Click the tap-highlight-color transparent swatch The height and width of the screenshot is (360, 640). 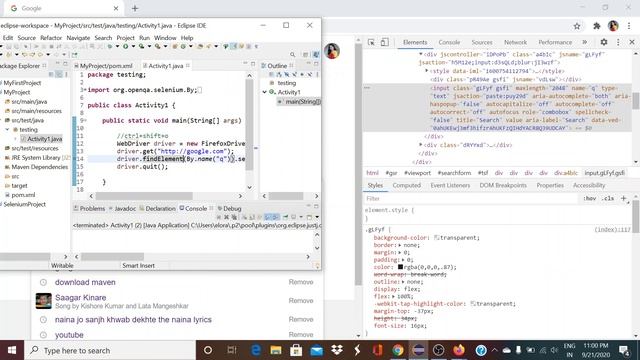[x=473, y=304]
